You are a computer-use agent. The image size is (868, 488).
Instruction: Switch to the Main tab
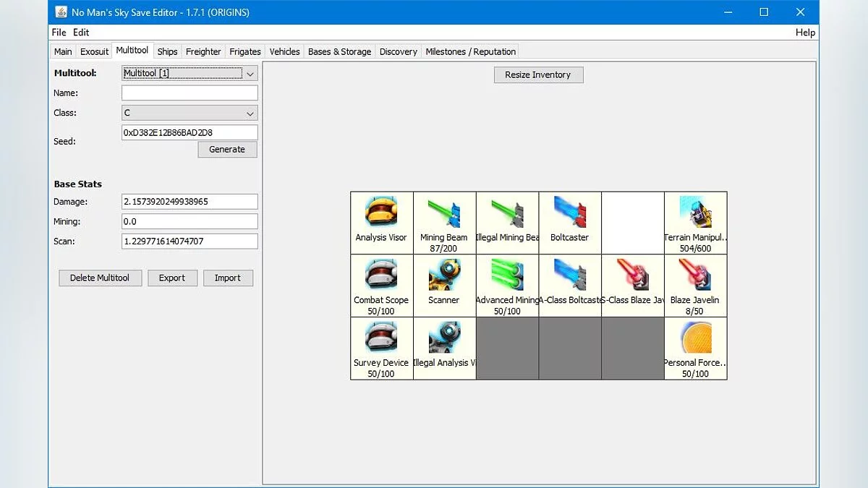tap(63, 51)
